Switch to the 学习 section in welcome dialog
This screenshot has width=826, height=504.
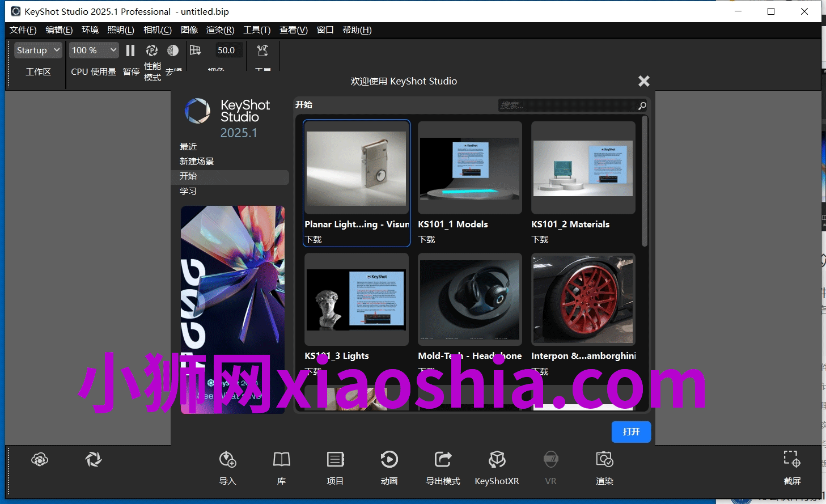tap(188, 191)
